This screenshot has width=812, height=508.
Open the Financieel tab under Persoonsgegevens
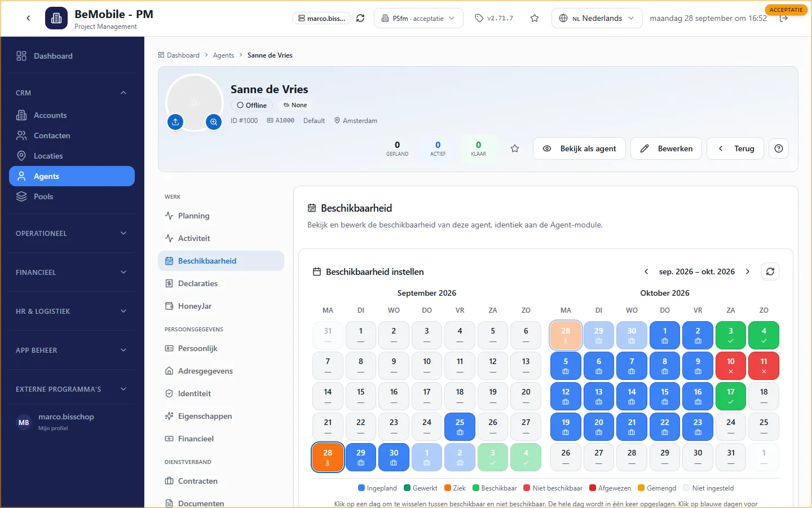click(x=221, y=439)
